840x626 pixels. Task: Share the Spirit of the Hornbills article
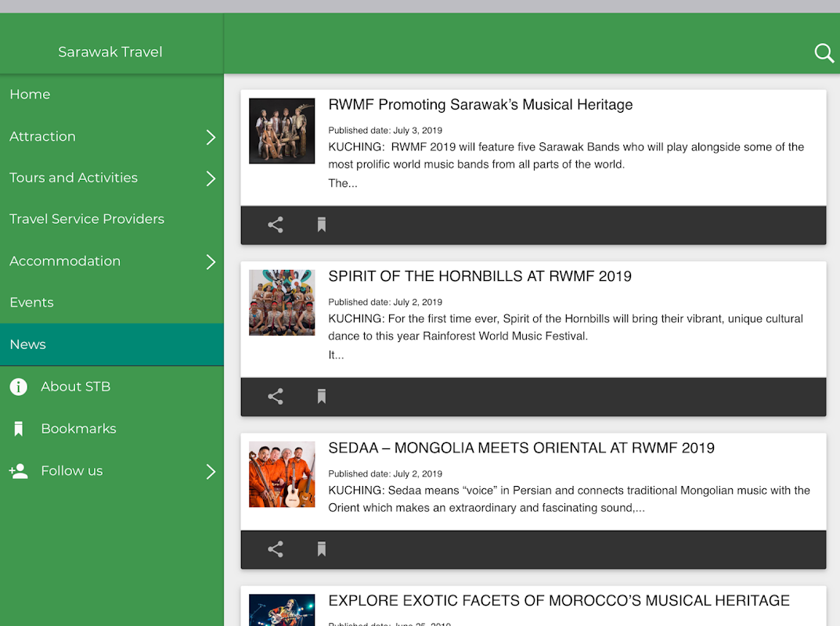coord(276,396)
